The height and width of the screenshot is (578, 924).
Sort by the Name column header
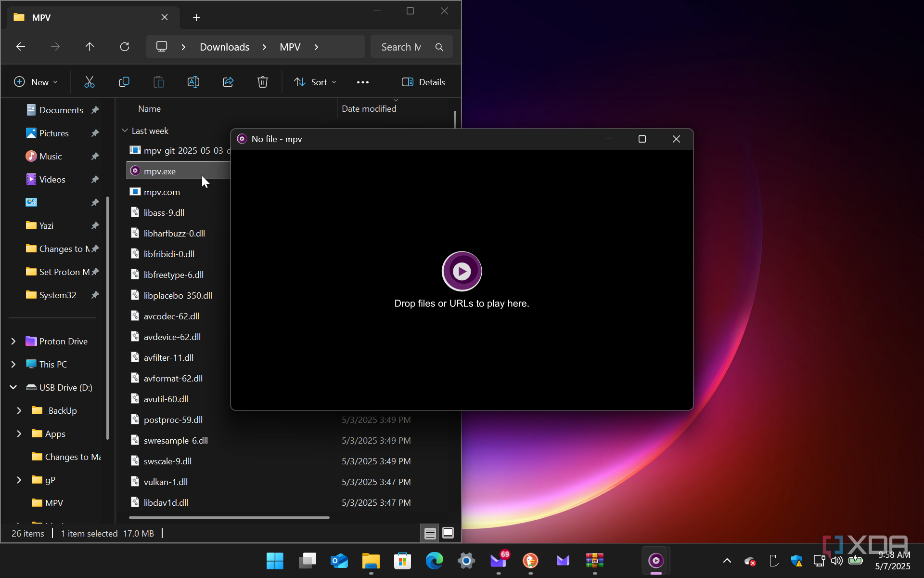point(150,109)
